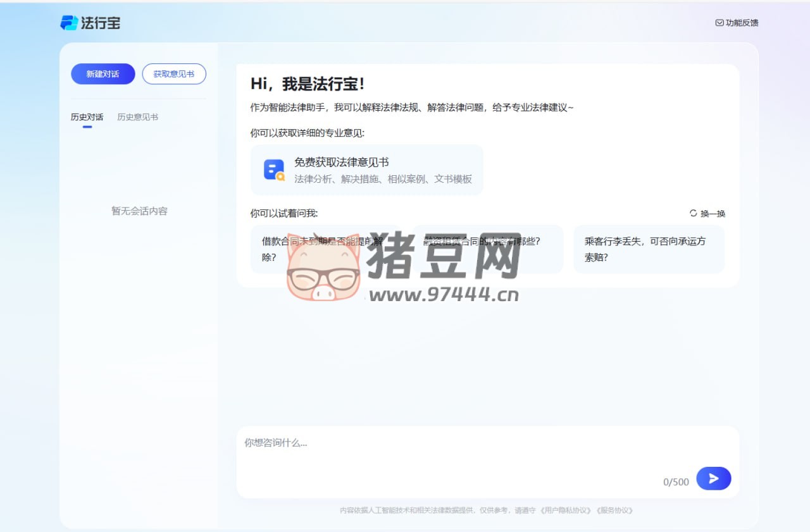Click the 新建对话 button
This screenshot has height=532, width=810.
click(103, 73)
